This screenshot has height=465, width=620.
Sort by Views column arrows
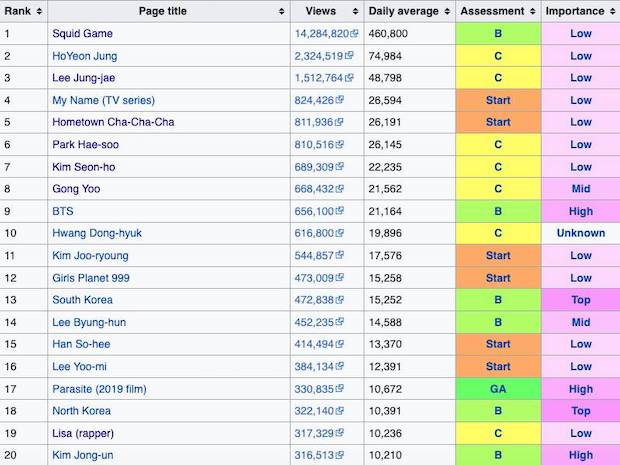(355, 11)
